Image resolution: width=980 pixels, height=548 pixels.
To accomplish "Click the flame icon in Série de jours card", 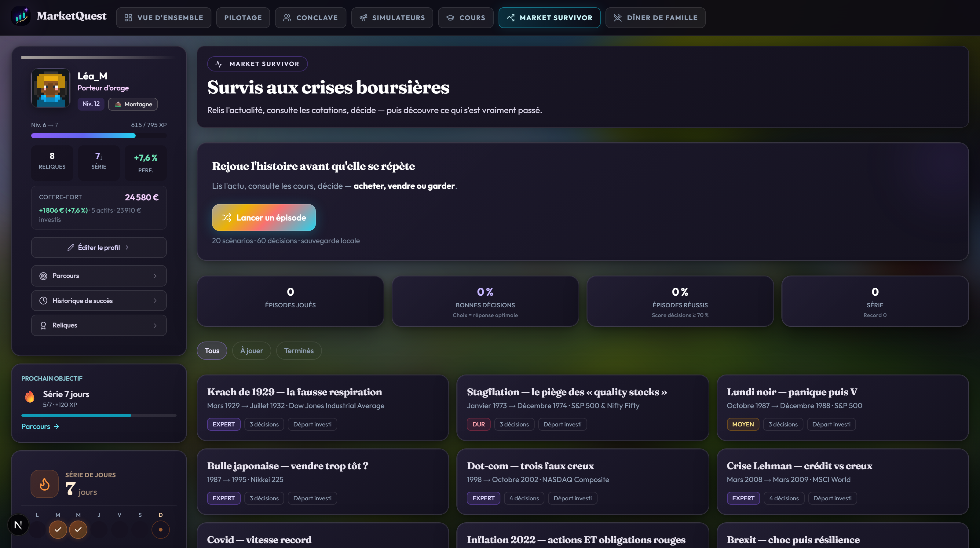I will 45,484.
